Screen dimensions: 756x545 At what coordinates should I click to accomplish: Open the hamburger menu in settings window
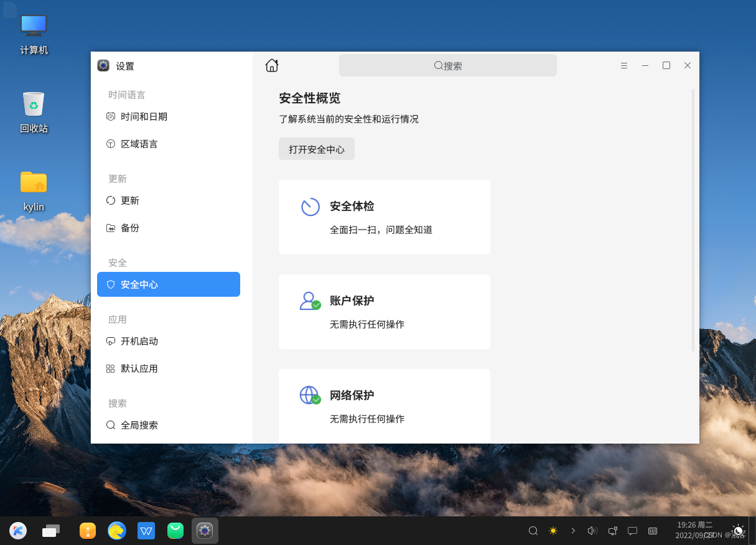pyautogui.click(x=624, y=65)
